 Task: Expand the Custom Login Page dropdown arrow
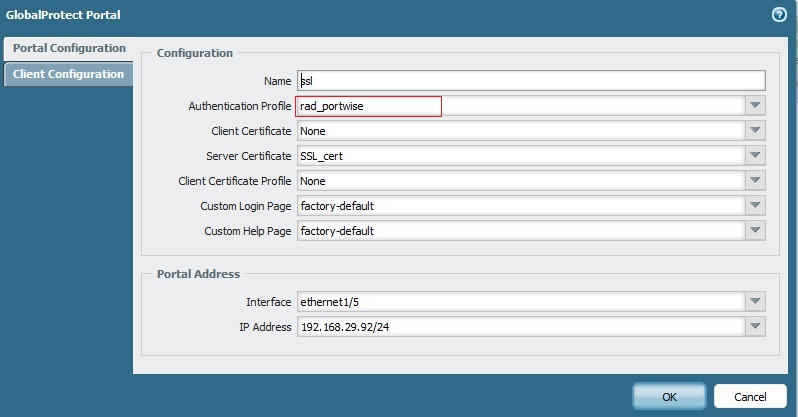756,206
